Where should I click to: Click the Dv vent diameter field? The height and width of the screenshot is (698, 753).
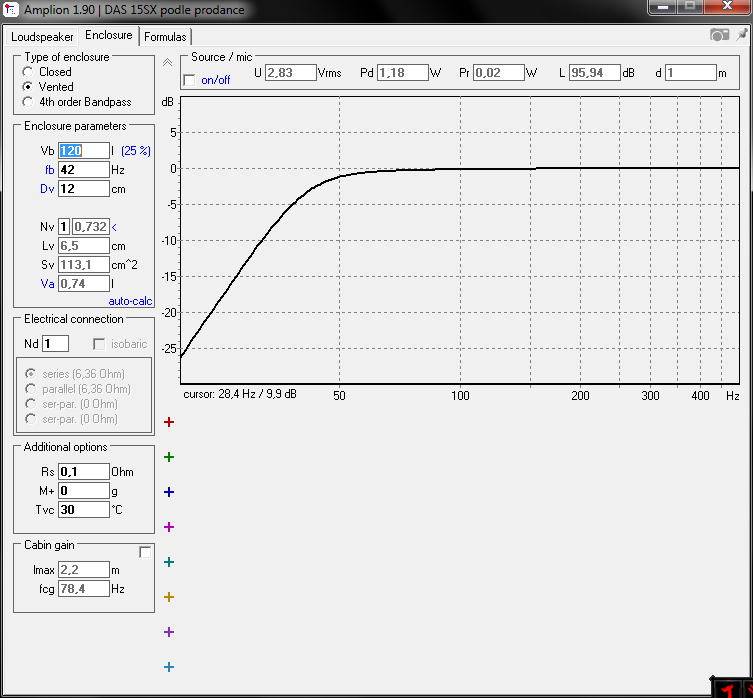(84, 189)
